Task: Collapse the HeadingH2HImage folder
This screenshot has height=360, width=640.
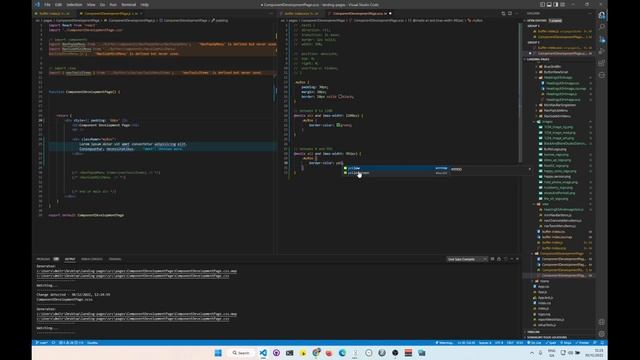Action: [x=558, y=78]
